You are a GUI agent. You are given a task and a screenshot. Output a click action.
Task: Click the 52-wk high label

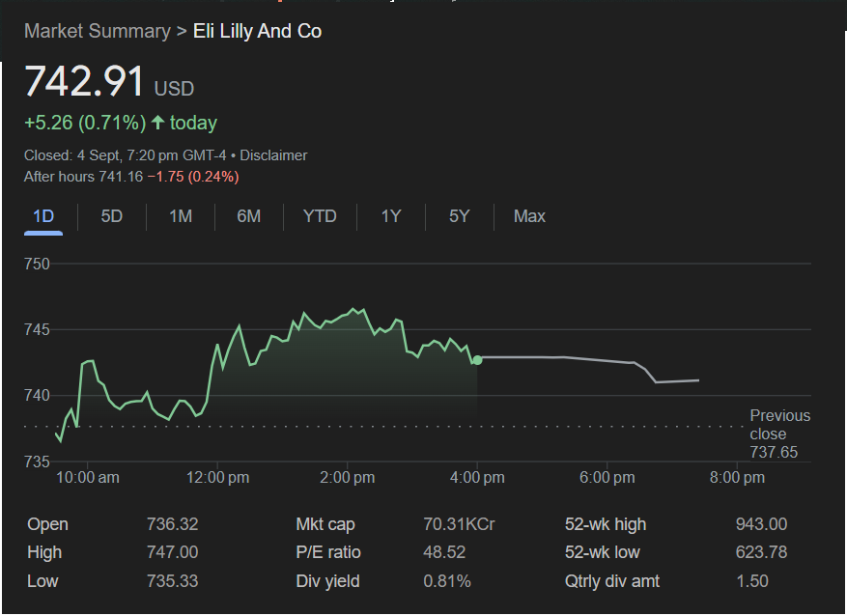(x=605, y=524)
